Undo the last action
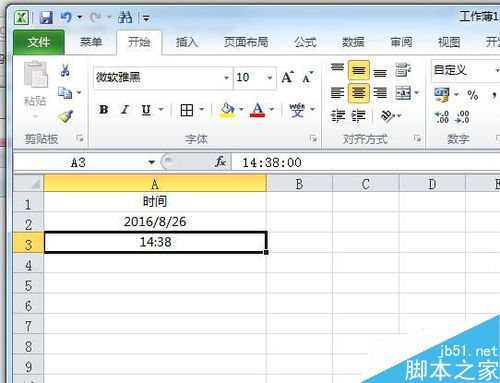500x383 pixels. coord(66,17)
